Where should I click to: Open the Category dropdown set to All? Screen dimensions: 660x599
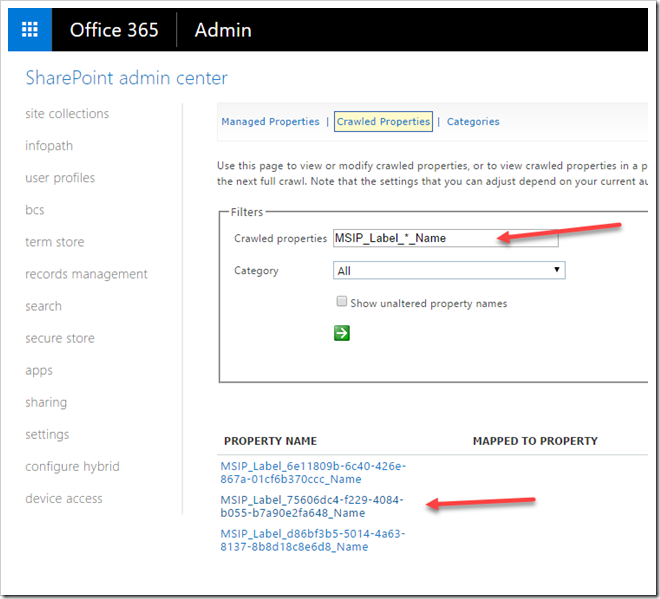449,270
